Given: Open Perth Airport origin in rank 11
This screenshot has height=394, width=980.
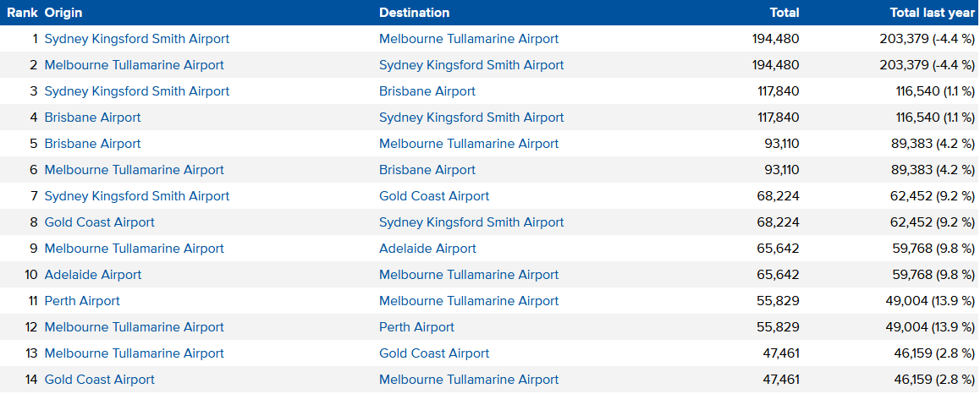Looking at the screenshot, I should 82,301.
